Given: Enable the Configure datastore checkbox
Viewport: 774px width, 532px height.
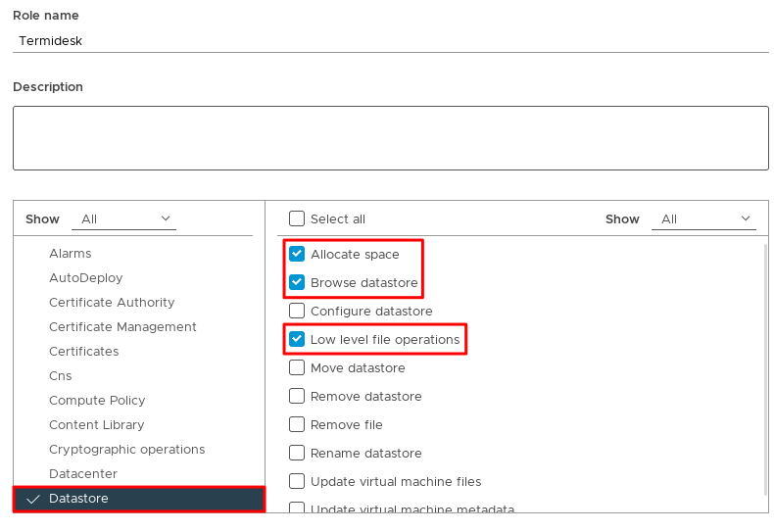Looking at the screenshot, I should (x=297, y=312).
